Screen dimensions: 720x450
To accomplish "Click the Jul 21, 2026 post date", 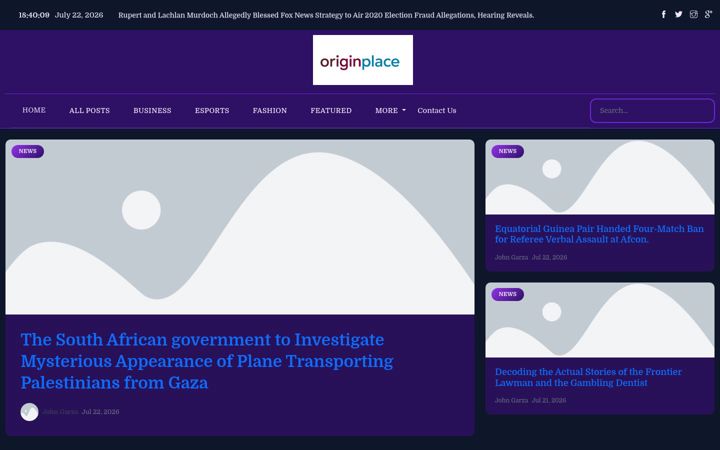I will coord(549,400).
